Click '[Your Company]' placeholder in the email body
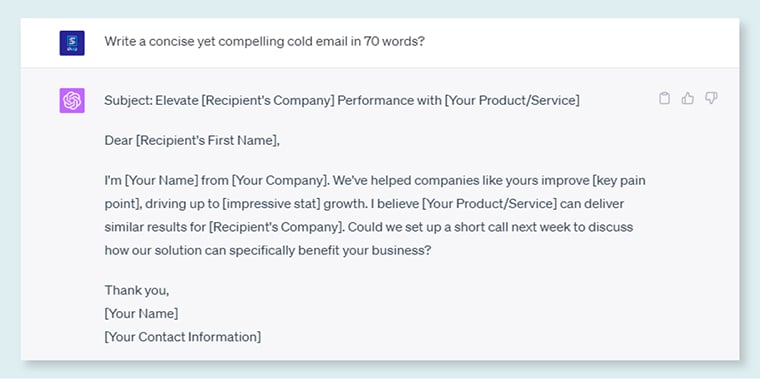The height and width of the screenshot is (379, 760). coord(280,181)
